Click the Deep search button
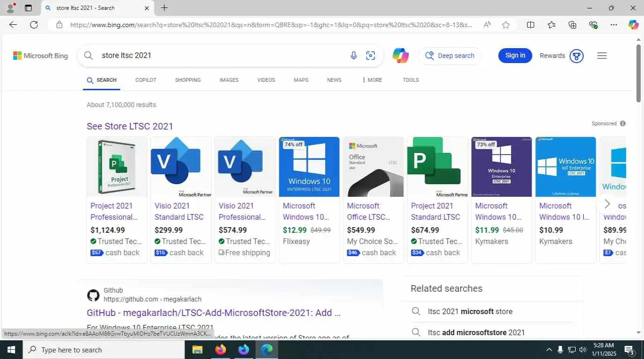This screenshot has width=644, height=359. pos(450,56)
